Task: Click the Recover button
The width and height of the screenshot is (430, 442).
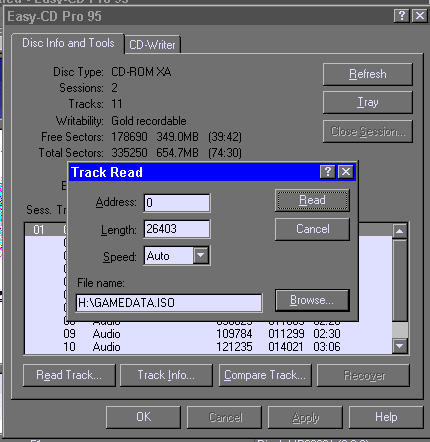Action: [x=364, y=375]
